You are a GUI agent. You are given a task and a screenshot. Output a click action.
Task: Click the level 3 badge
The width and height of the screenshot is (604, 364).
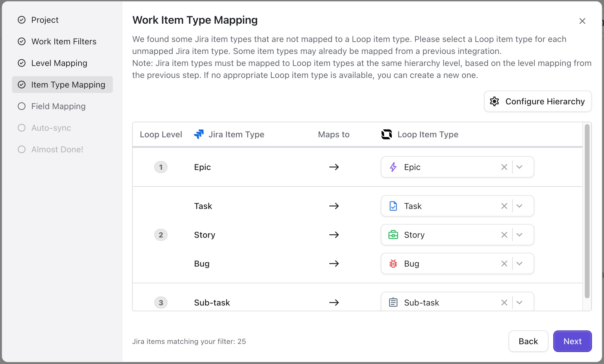pos(161,303)
